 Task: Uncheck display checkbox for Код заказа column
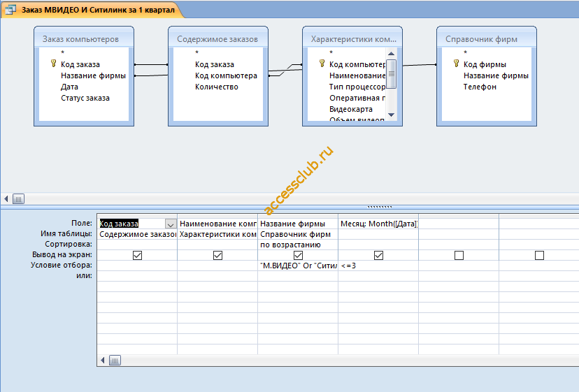(137, 255)
